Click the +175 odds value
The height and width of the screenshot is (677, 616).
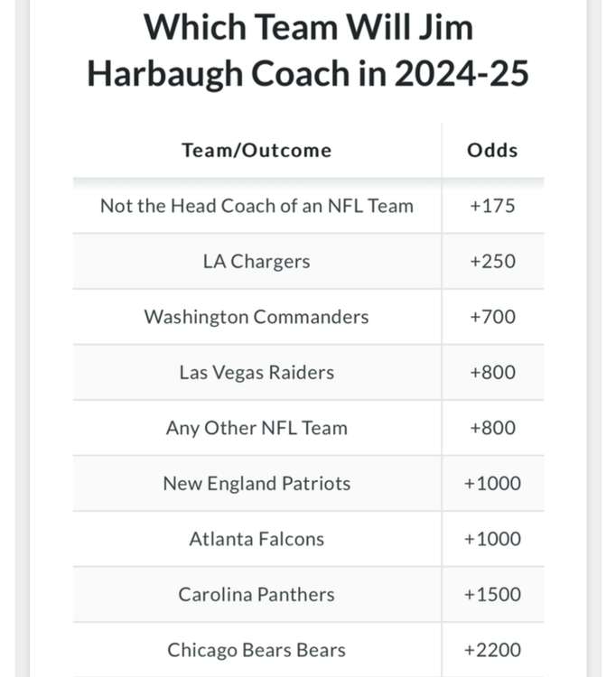492,206
